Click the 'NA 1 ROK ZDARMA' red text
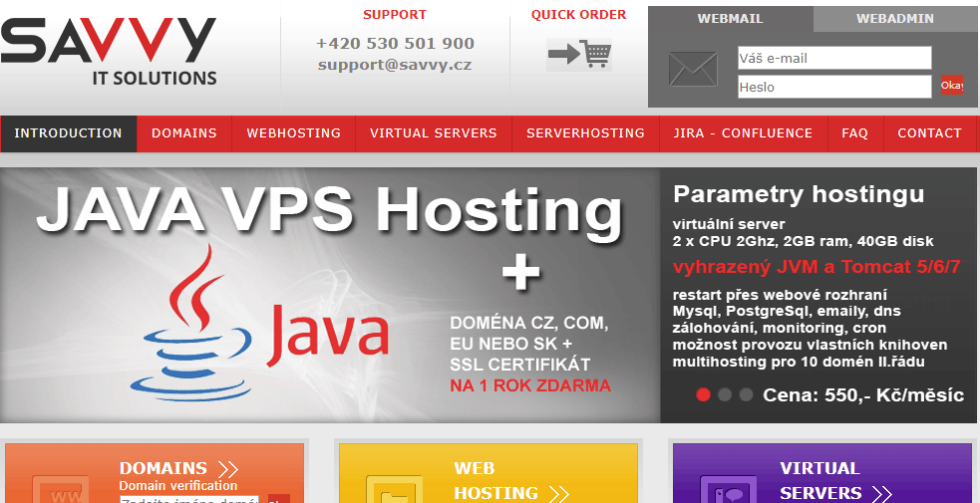 pos(530,385)
